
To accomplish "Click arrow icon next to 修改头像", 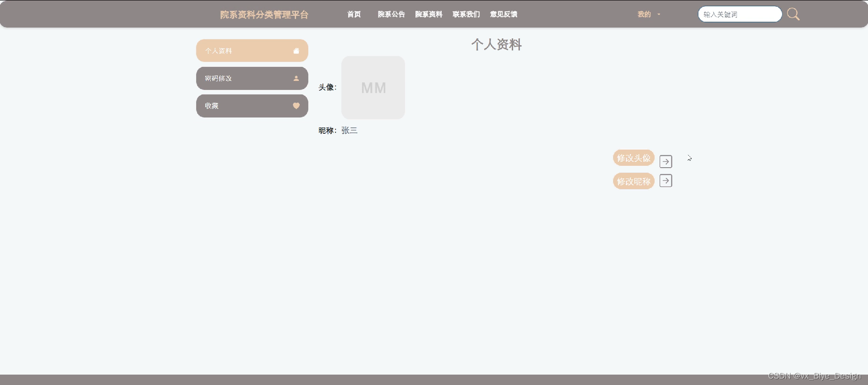I will coord(666,161).
